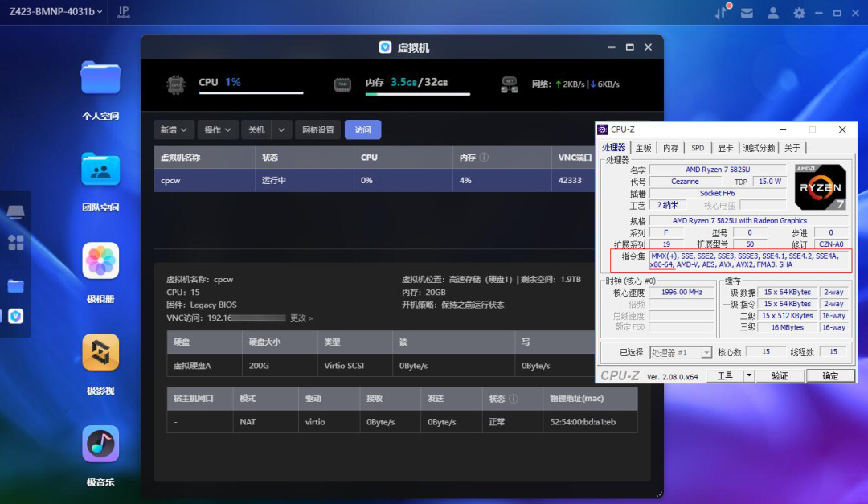Screen dimensions: 868x504
Task: Select the virtual machine shield icon in dock
Action: [x=15, y=316]
